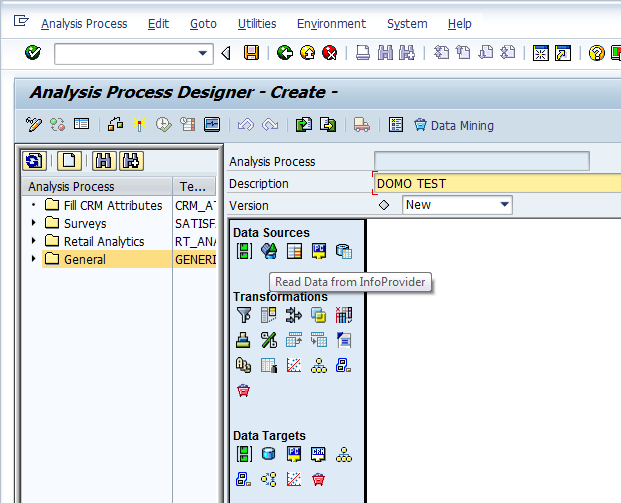Click the green checkmark Enter button
Screen dimensions: 621x503
tap(33, 53)
